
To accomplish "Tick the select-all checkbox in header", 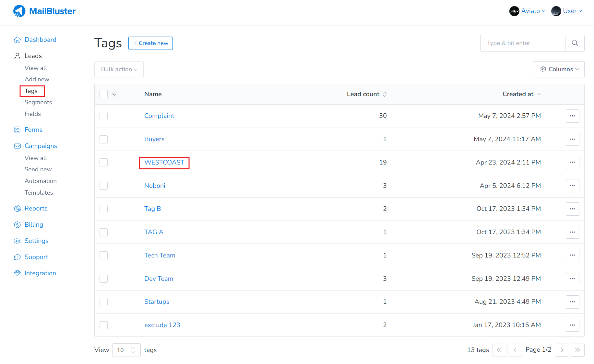I will tap(103, 94).
